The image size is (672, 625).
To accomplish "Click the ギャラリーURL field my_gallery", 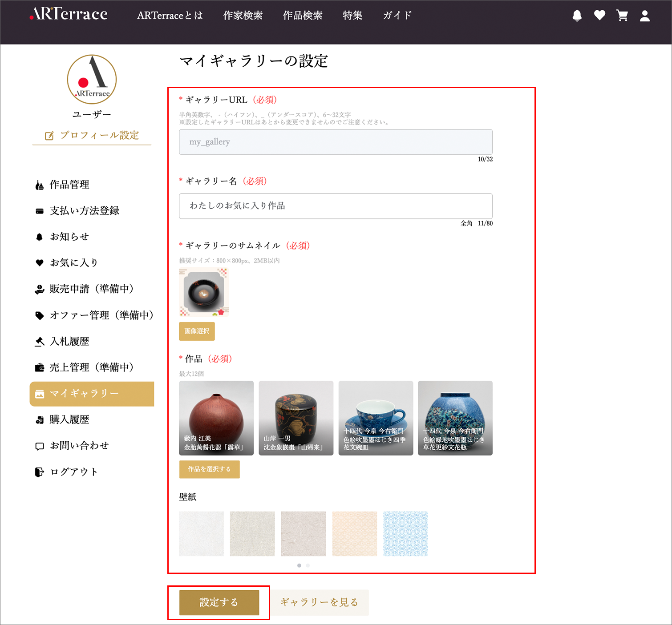I will [336, 142].
